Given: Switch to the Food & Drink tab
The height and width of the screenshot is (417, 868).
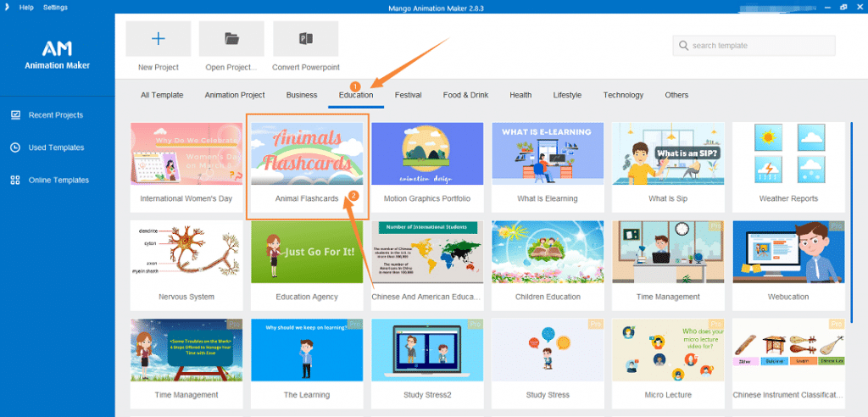Looking at the screenshot, I should 465,95.
